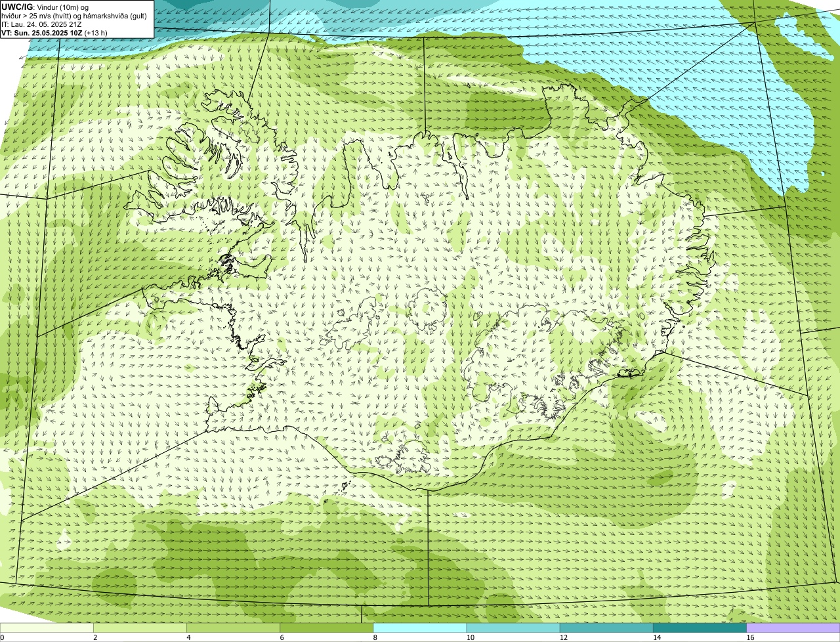The height and width of the screenshot is (642, 840).
Task: Click the legend tick label "16"
Action: tap(750, 637)
